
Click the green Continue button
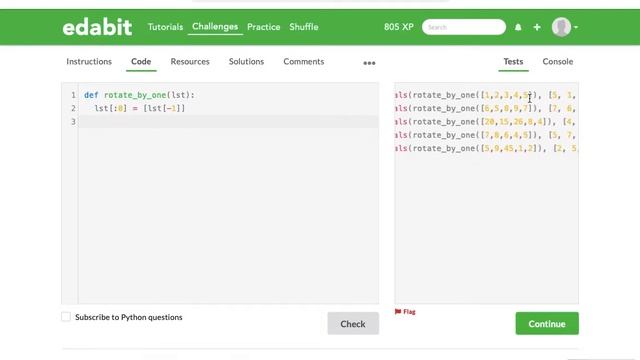coord(547,324)
